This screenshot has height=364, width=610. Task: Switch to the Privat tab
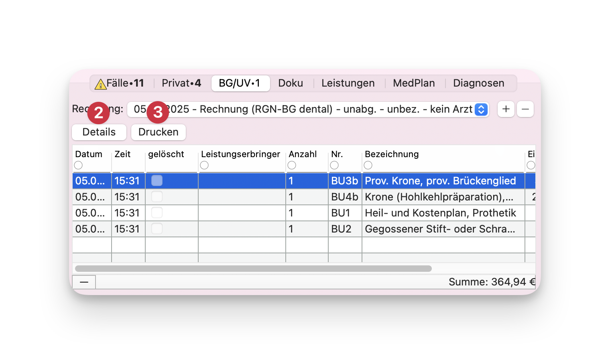pyautogui.click(x=181, y=83)
